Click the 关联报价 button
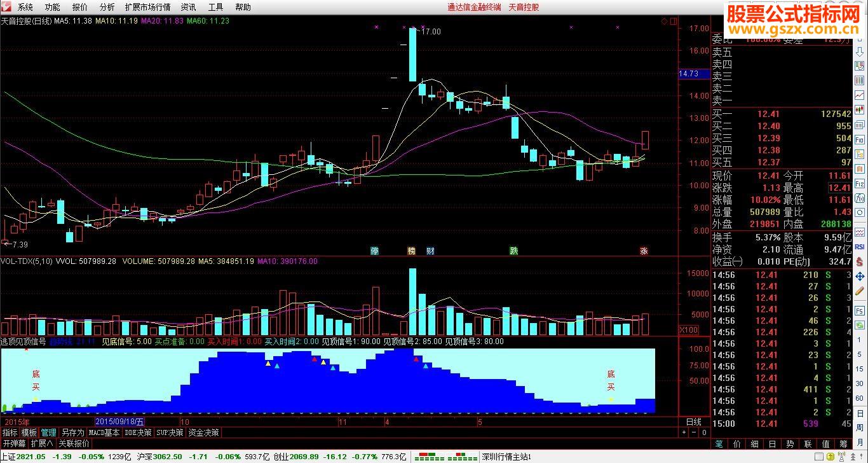The image size is (868, 463). 74,443
